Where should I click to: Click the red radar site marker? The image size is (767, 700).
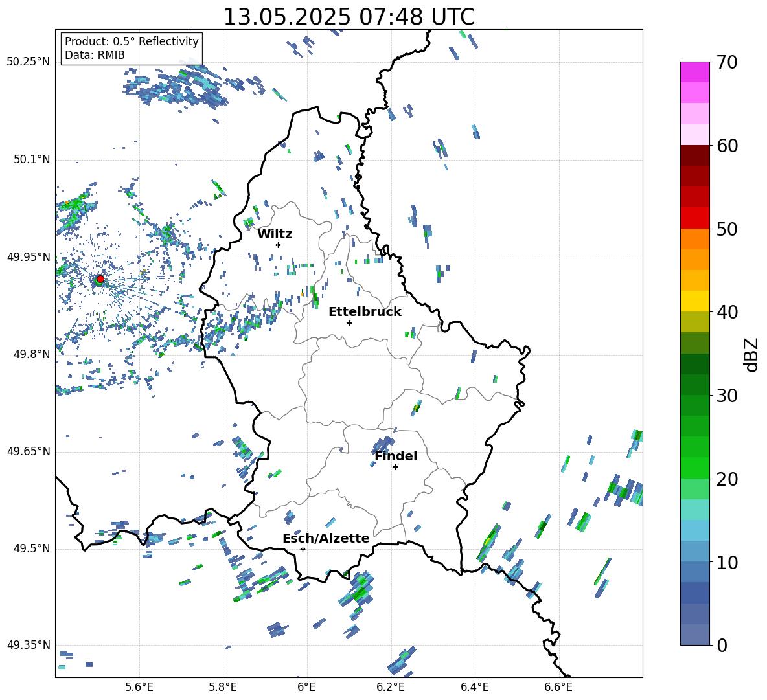(100, 278)
